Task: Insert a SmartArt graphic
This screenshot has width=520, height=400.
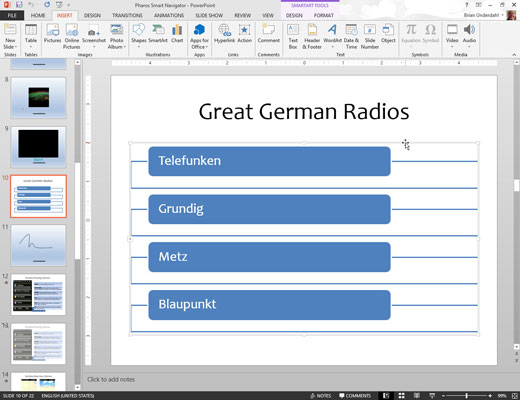Action: coord(158,34)
